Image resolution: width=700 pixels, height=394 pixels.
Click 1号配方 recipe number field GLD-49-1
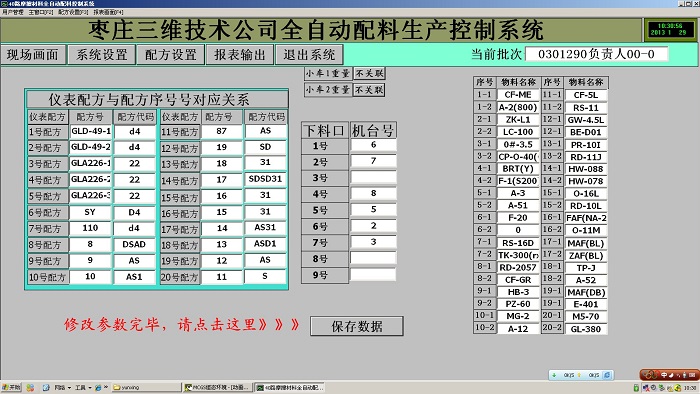point(91,131)
